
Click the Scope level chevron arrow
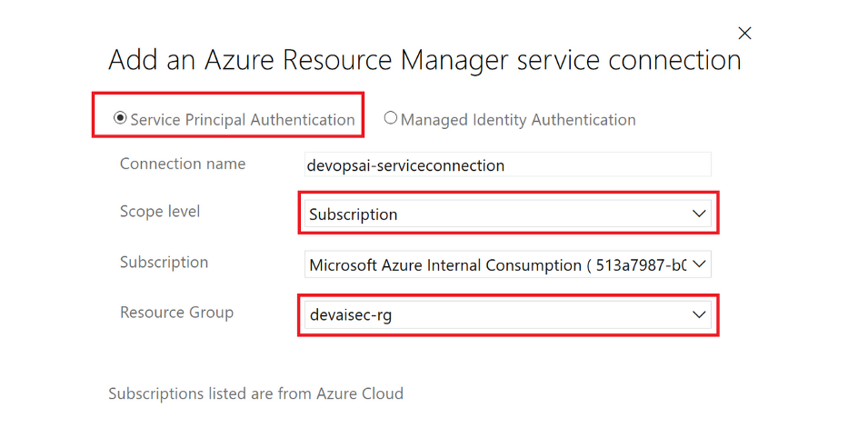(699, 214)
